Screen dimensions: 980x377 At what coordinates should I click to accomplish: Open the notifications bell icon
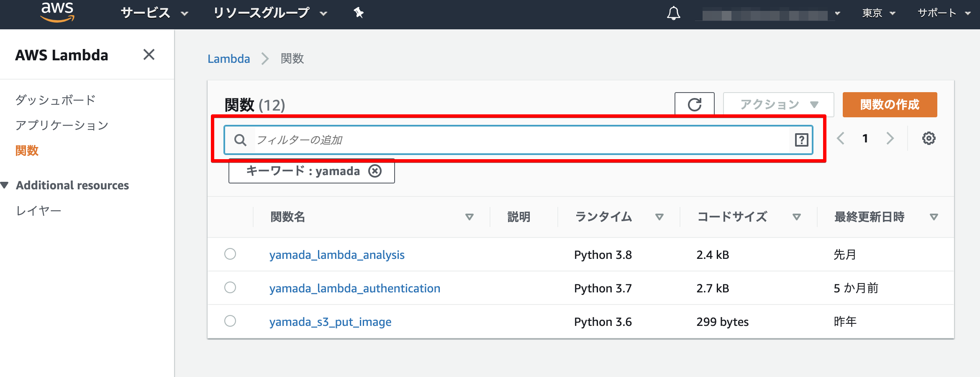pos(673,13)
